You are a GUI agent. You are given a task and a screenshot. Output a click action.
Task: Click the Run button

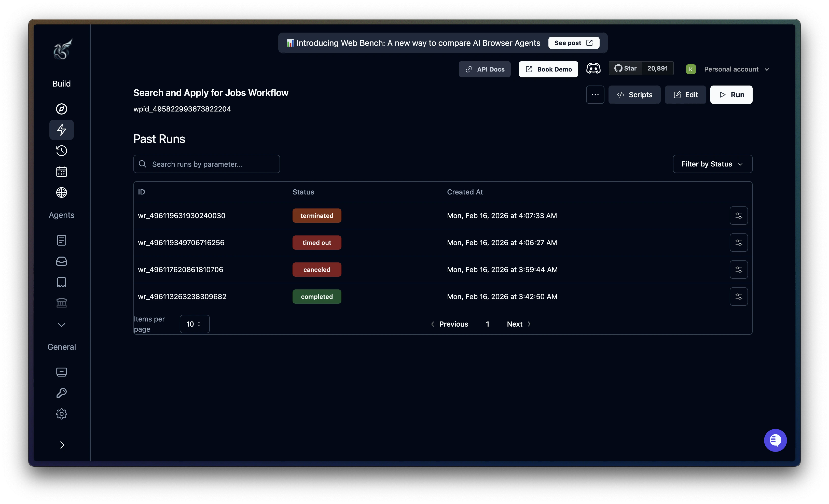tap(731, 94)
